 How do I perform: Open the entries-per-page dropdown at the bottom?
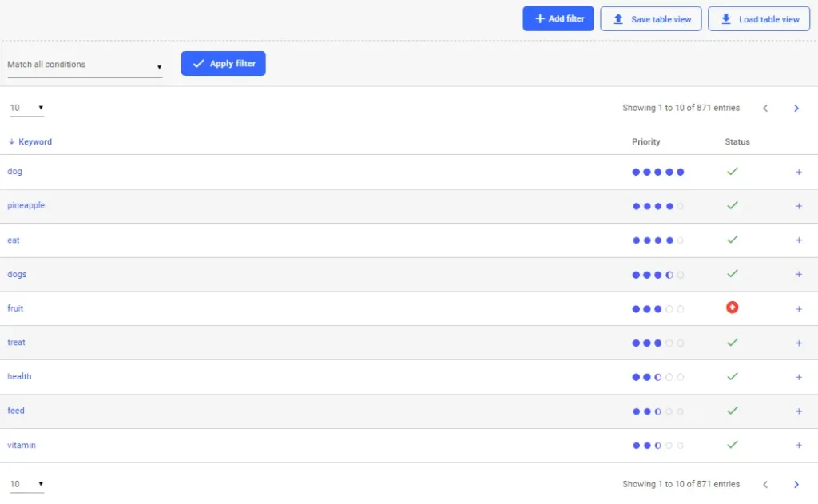point(26,484)
